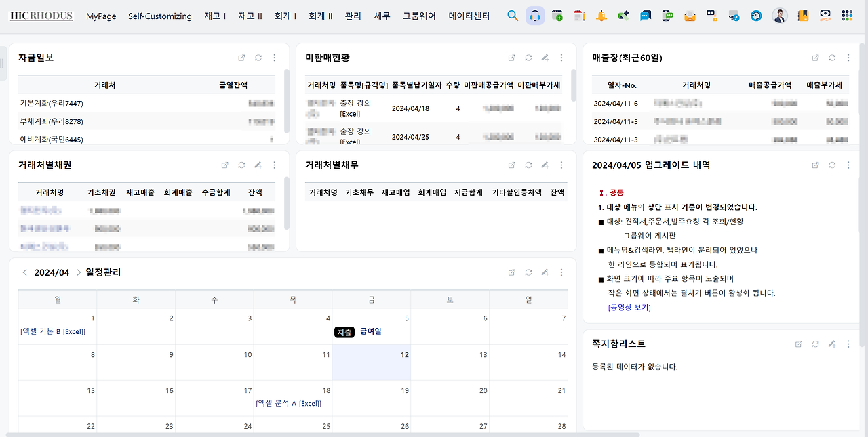Screen dimensions: 868x437
Task: Click the [동영상 보기] link
Action: 629,308
